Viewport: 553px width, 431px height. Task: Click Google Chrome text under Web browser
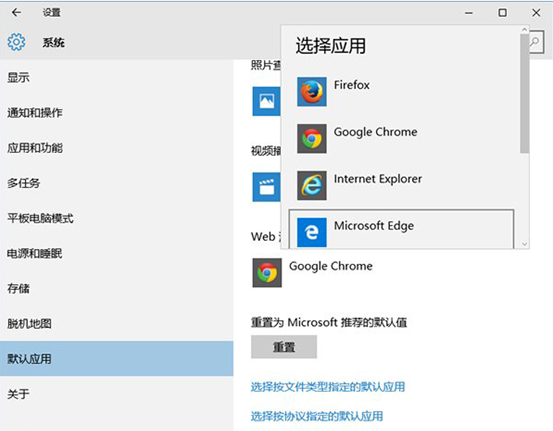331,266
